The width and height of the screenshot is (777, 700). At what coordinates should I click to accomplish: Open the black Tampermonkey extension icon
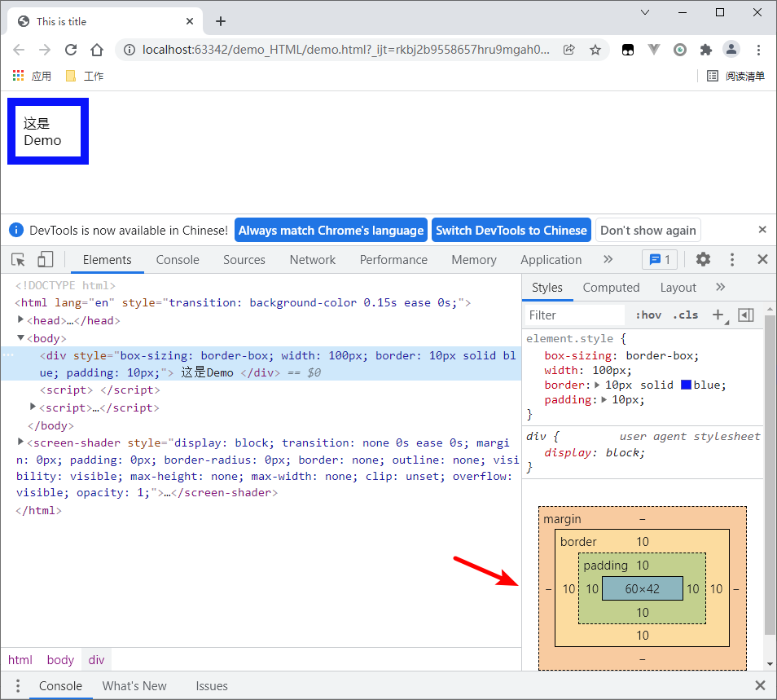coord(628,50)
